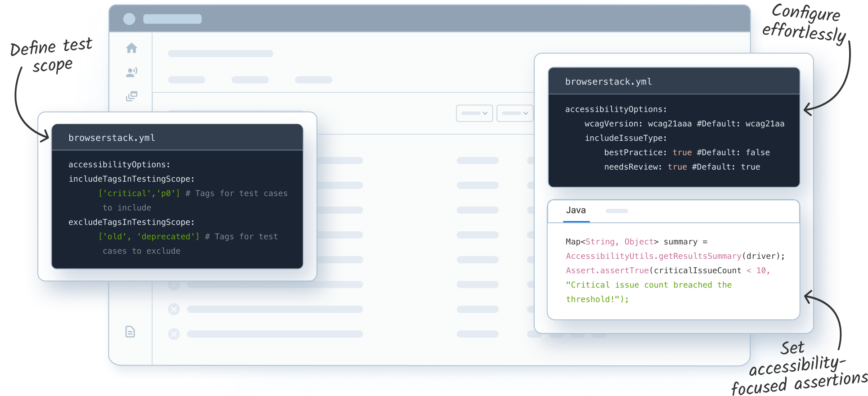Click the X status icon in the last list row
The width and height of the screenshot is (868, 396).
(x=174, y=334)
